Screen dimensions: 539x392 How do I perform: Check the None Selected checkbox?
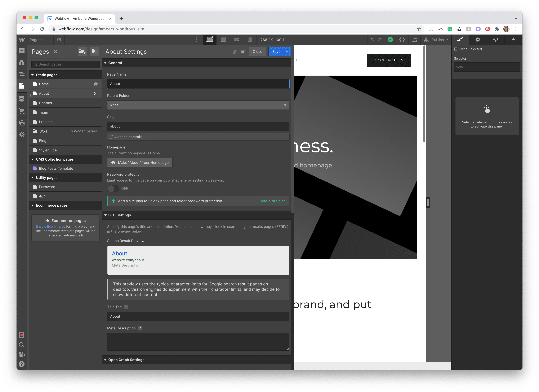pos(456,49)
